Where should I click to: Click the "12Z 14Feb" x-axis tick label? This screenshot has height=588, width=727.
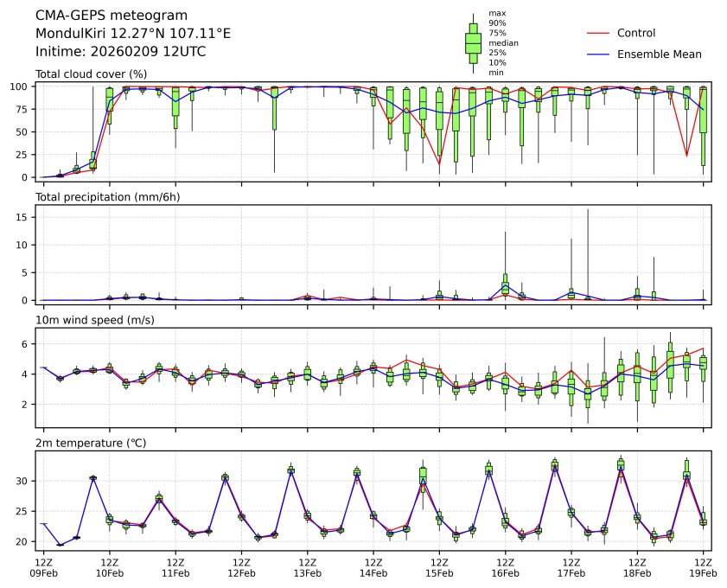pos(373,566)
